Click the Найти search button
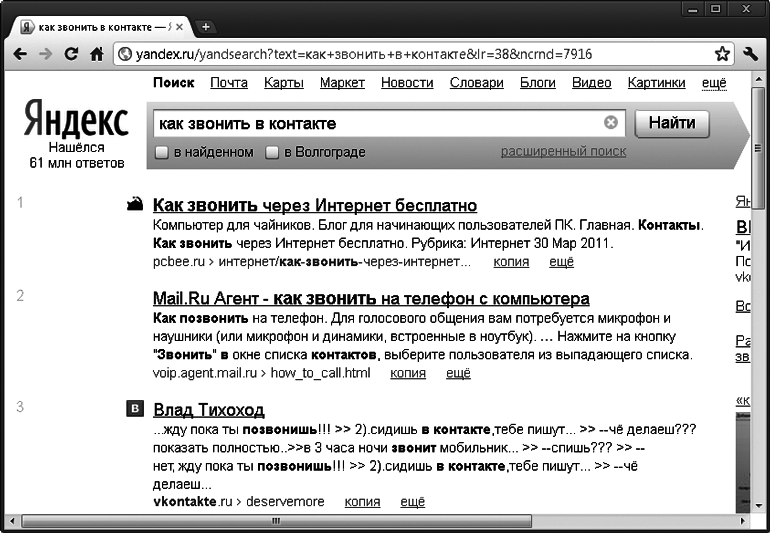Viewport: 770px width, 533px height. click(x=672, y=123)
